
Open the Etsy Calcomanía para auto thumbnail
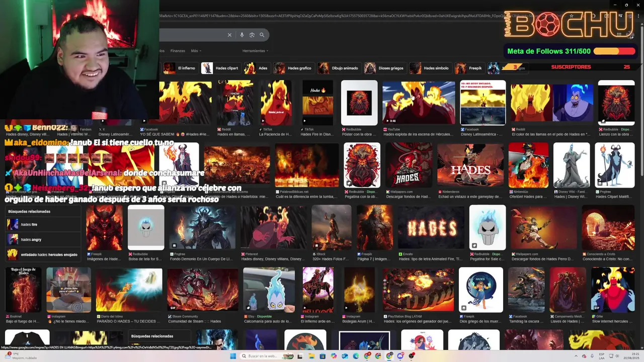269,290
